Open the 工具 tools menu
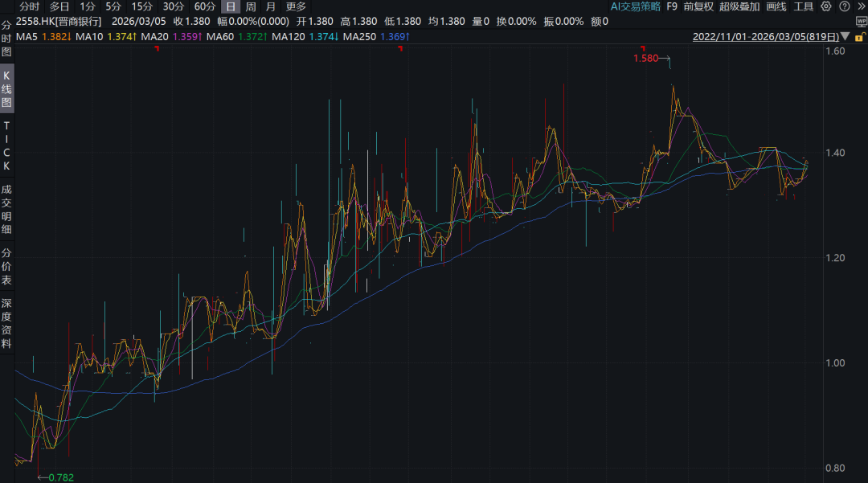 click(x=803, y=6)
